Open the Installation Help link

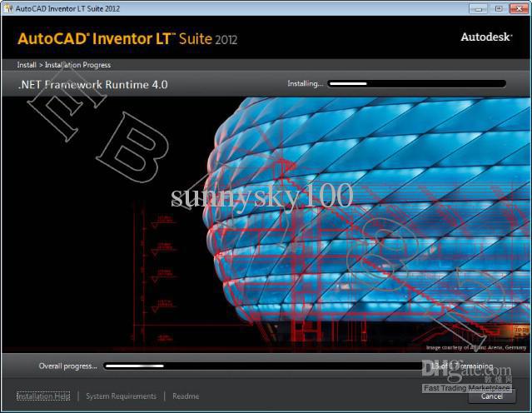tap(43, 396)
